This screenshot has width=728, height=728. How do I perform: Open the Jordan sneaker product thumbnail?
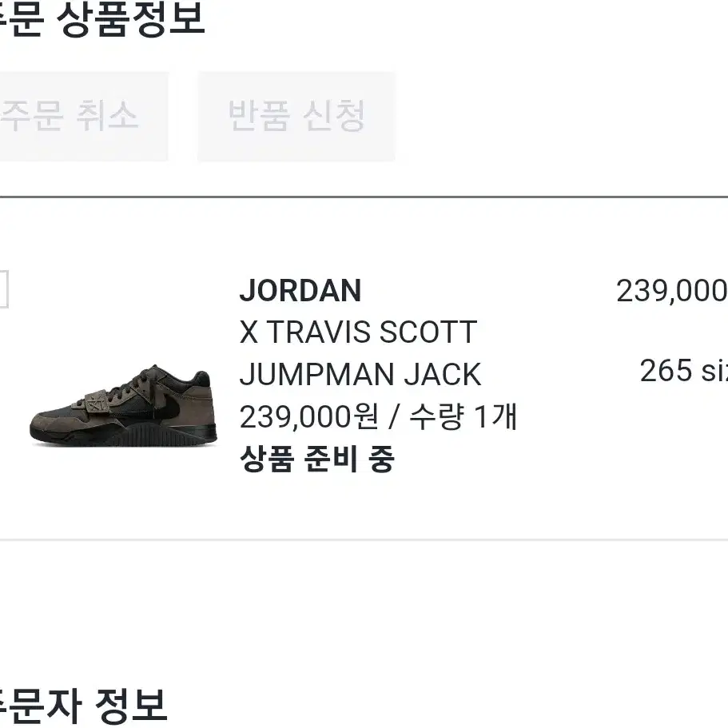click(124, 405)
